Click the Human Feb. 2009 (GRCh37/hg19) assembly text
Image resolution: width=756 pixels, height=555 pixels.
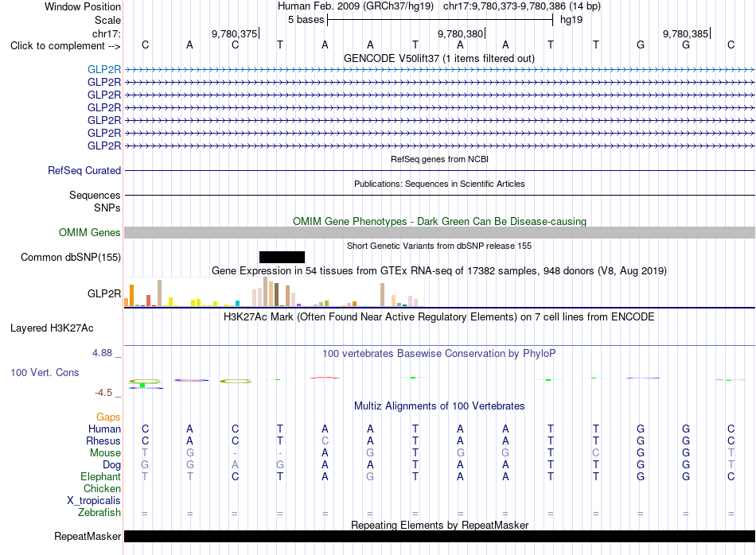tap(356, 6)
